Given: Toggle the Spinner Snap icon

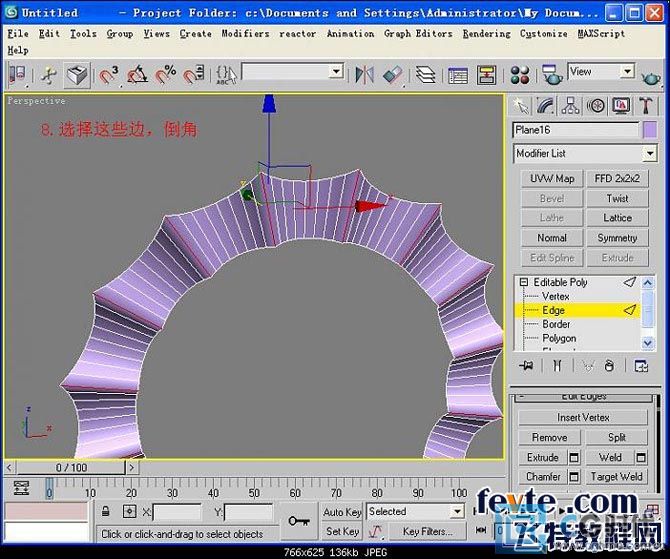Looking at the screenshot, I should (x=194, y=76).
